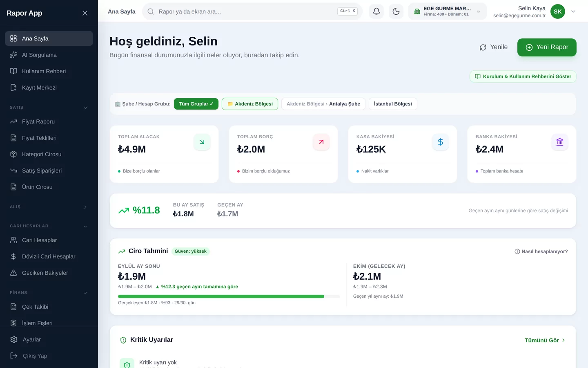The image size is (588, 368).
Task: Click the Yeni Rapor button
Action: 547,47
